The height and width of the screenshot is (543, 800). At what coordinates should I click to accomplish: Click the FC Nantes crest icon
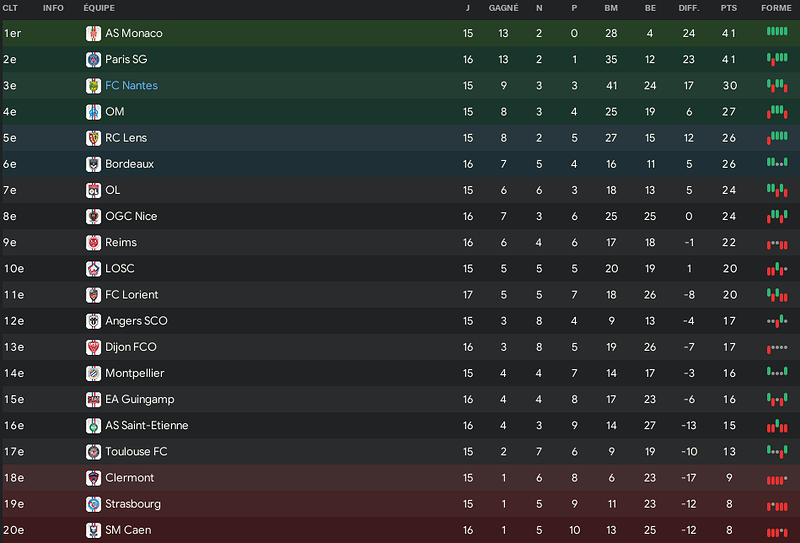(x=93, y=86)
